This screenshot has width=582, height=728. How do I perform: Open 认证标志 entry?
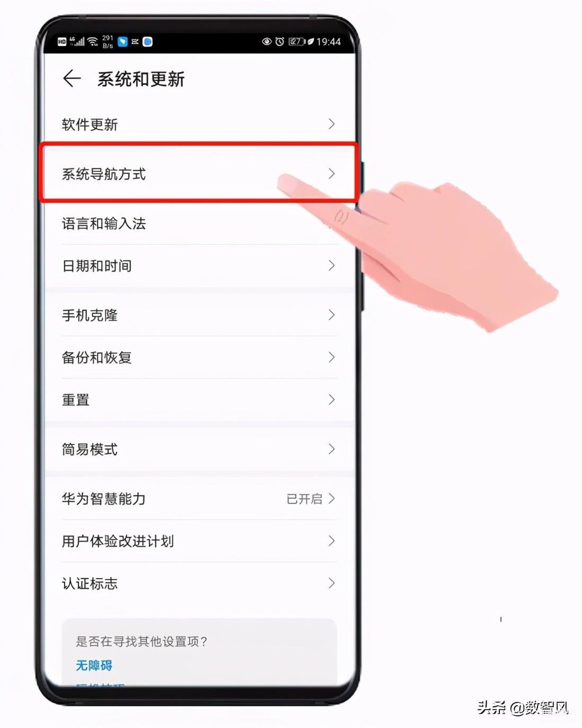[199, 583]
